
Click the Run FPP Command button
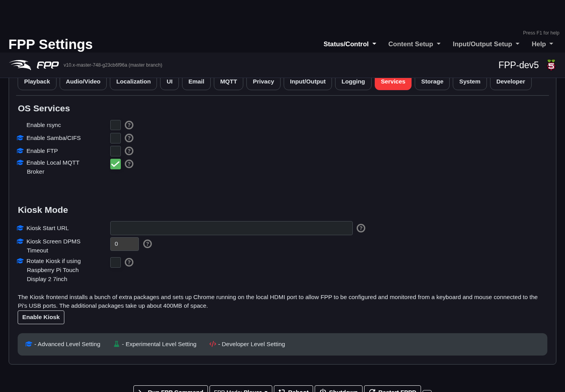click(x=171, y=390)
